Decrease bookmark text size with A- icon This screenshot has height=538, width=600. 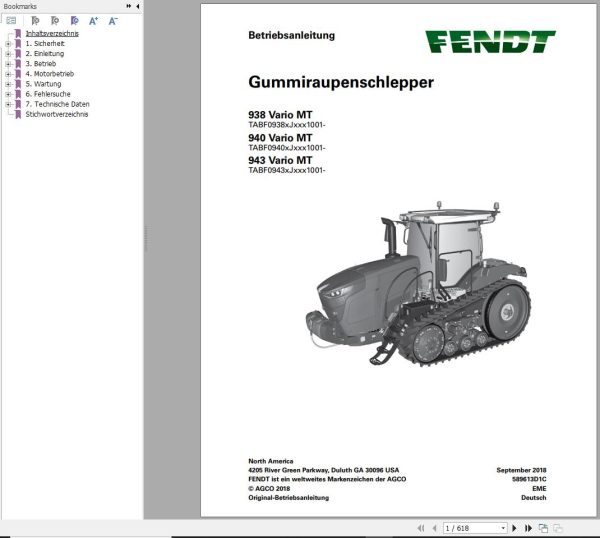113,21
